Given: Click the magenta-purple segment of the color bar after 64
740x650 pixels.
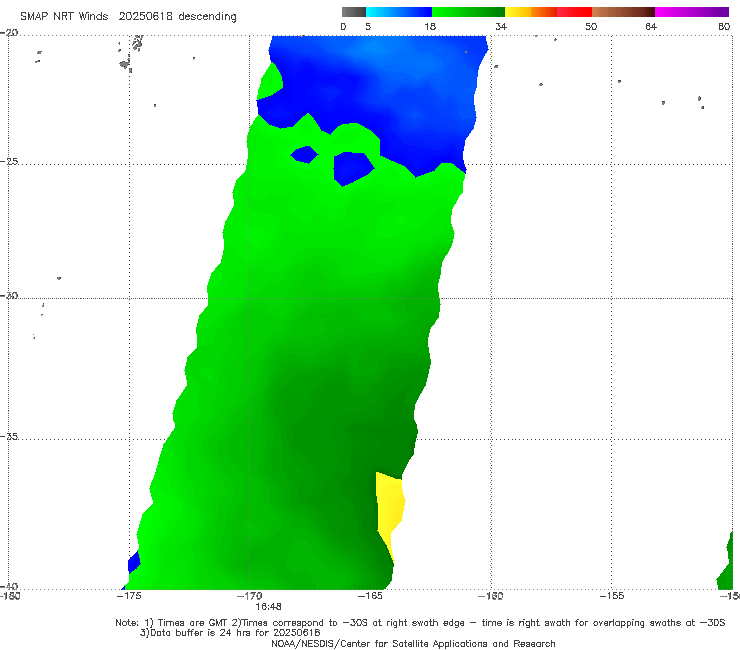Looking at the screenshot, I should (x=692, y=12).
